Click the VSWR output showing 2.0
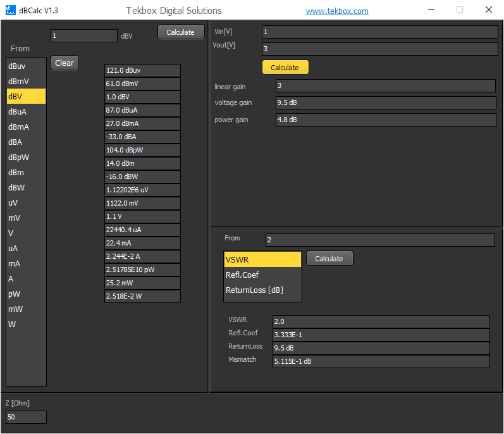This screenshot has height=434, width=504. tap(381, 321)
